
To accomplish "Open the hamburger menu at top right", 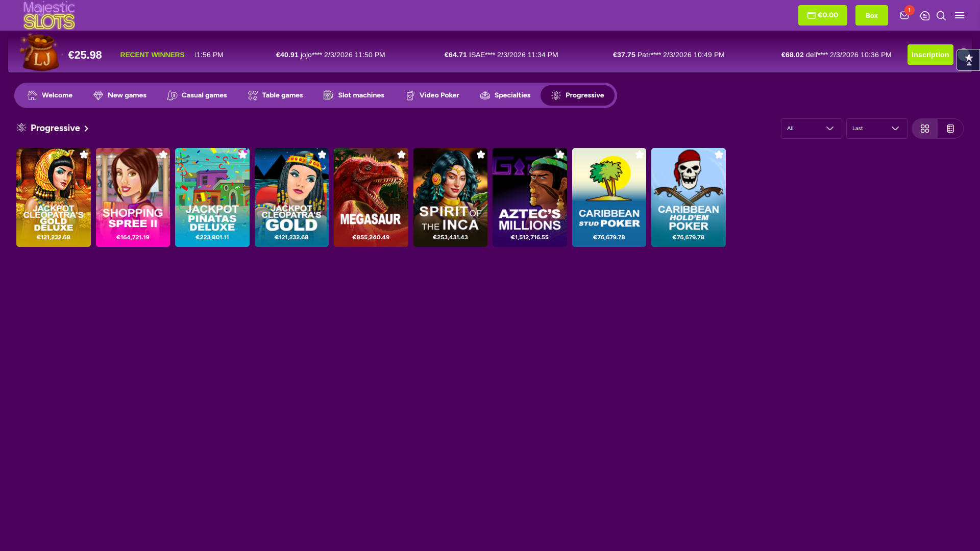I will pyautogui.click(x=960, y=15).
